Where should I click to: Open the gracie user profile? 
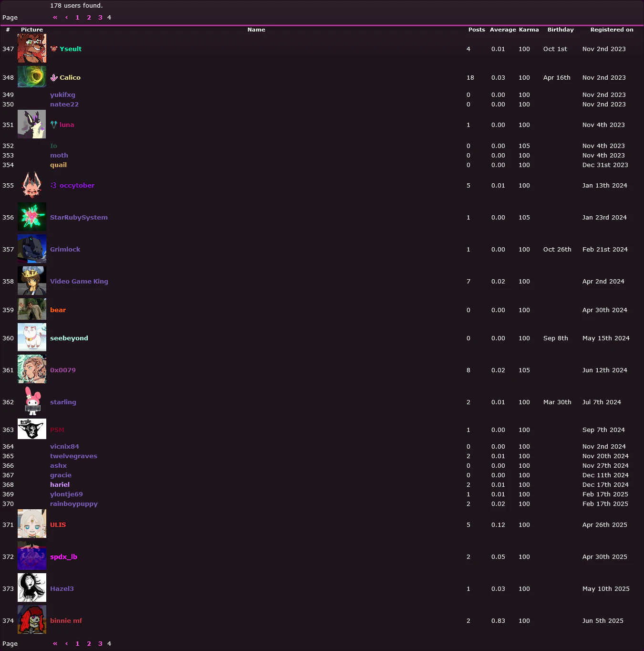pos(61,475)
